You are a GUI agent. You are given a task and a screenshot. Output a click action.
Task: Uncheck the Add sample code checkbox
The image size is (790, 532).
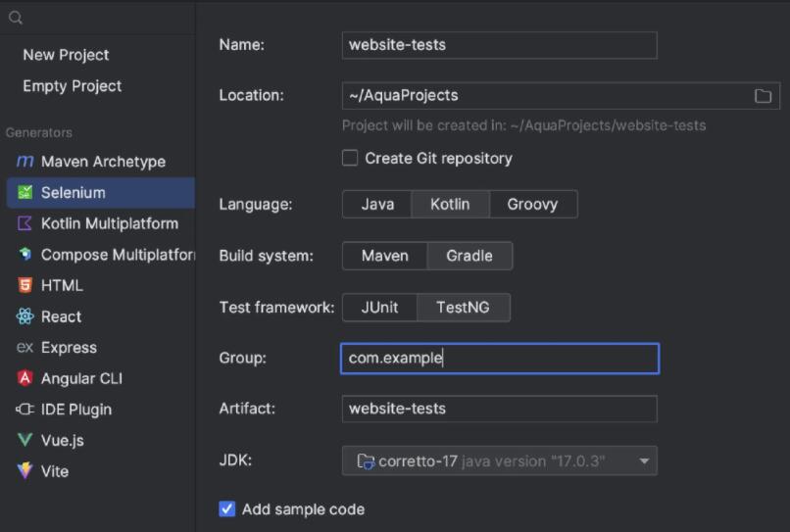click(227, 509)
